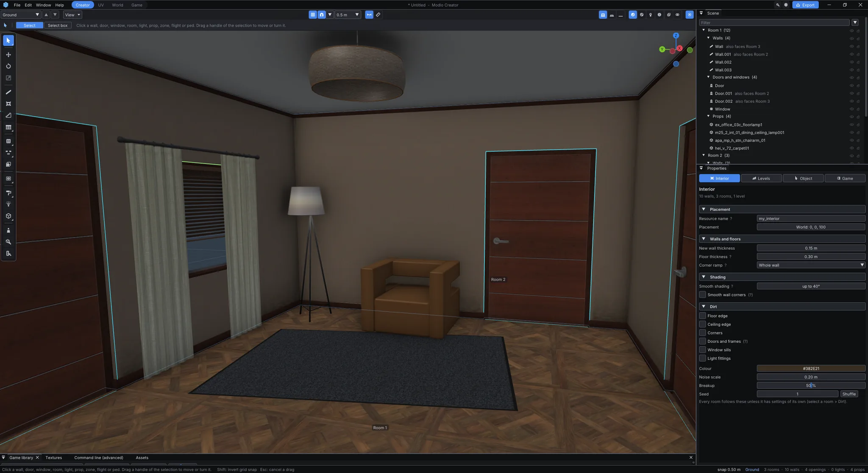Activate the Select box mode button

[x=58, y=25]
